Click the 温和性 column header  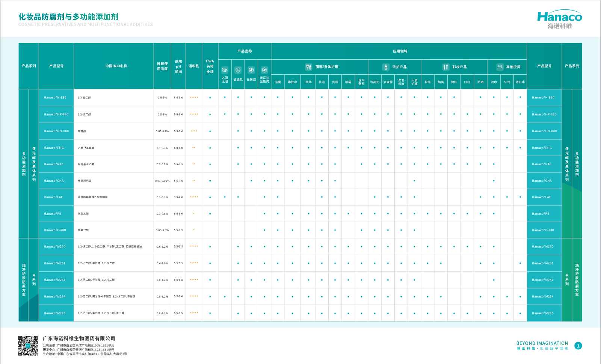(x=194, y=66)
